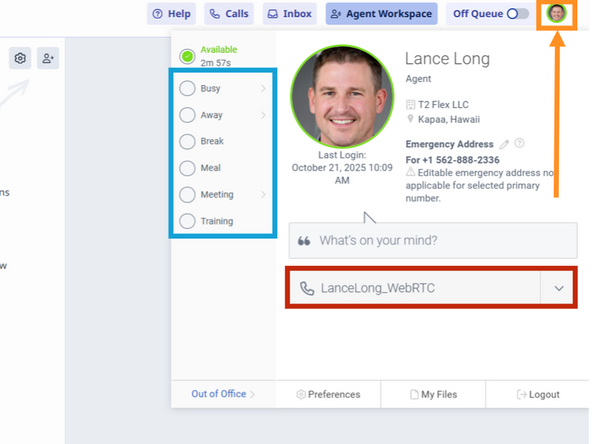Image resolution: width=592 pixels, height=444 pixels.
Task: Click Lance Long's large profile photo
Action: (x=342, y=97)
